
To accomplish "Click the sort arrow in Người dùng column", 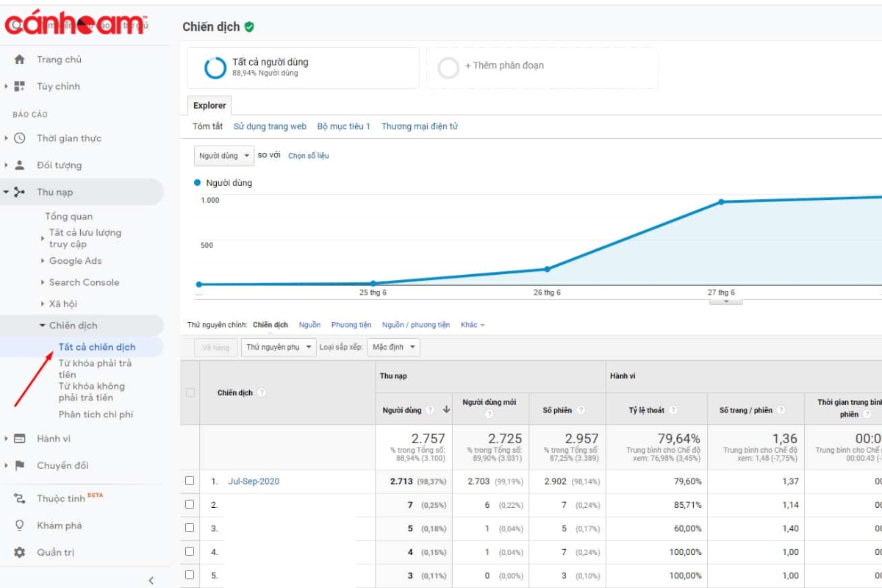I will point(445,410).
